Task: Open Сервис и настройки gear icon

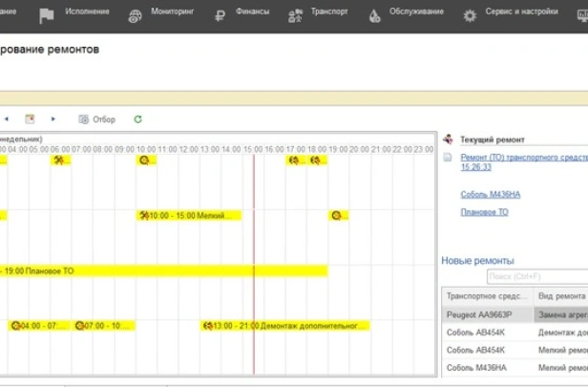Action: tap(470, 15)
